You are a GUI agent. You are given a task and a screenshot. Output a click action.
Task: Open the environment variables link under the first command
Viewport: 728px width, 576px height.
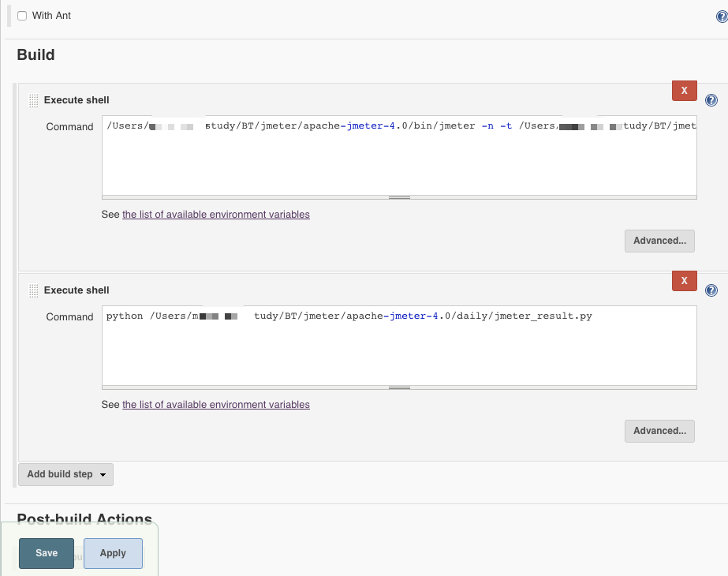pyautogui.click(x=216, y=214)
